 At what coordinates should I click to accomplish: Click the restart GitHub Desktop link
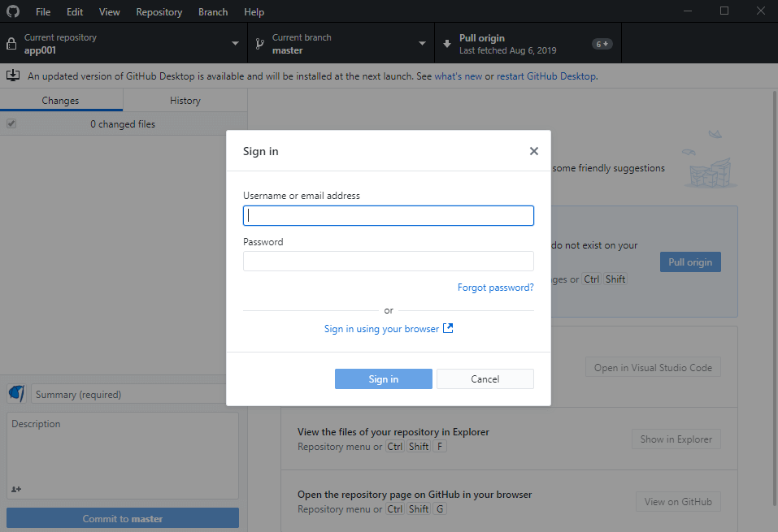pos(546,76)
